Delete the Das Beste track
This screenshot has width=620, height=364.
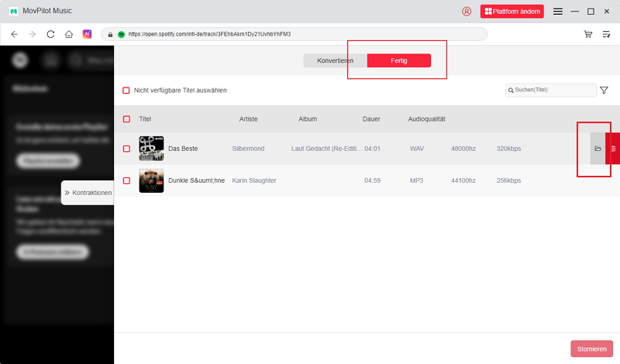pos(613,148)
